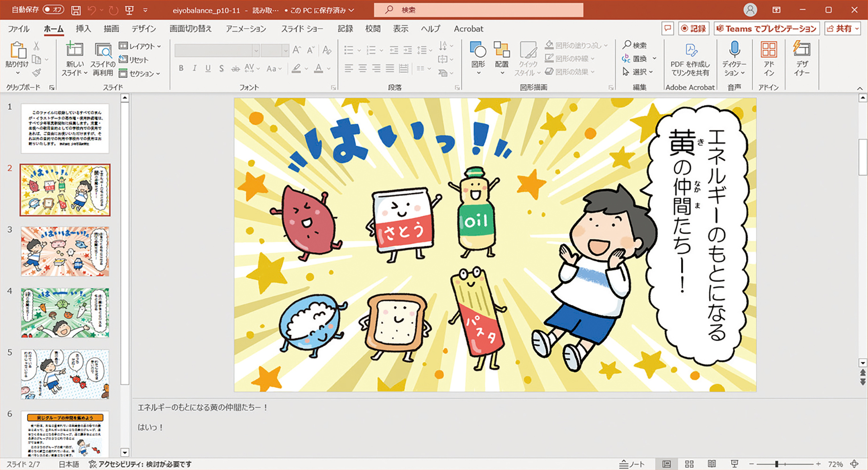The image size is (868, 470).
Task: Click the Redo icon in quick access toolbar
Action: coord(113,10)
